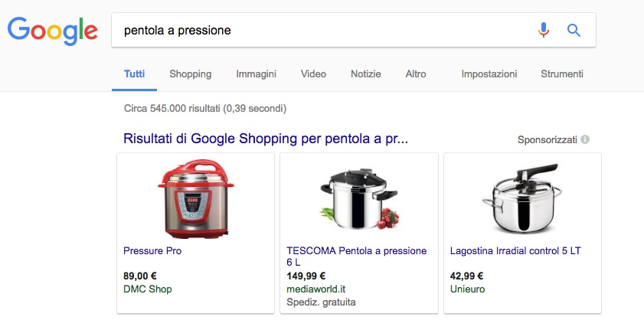This screenshot has width=644, height=330.
Task: Click the TESCOMA pressure cooker image
Action: tap(359, 198)
